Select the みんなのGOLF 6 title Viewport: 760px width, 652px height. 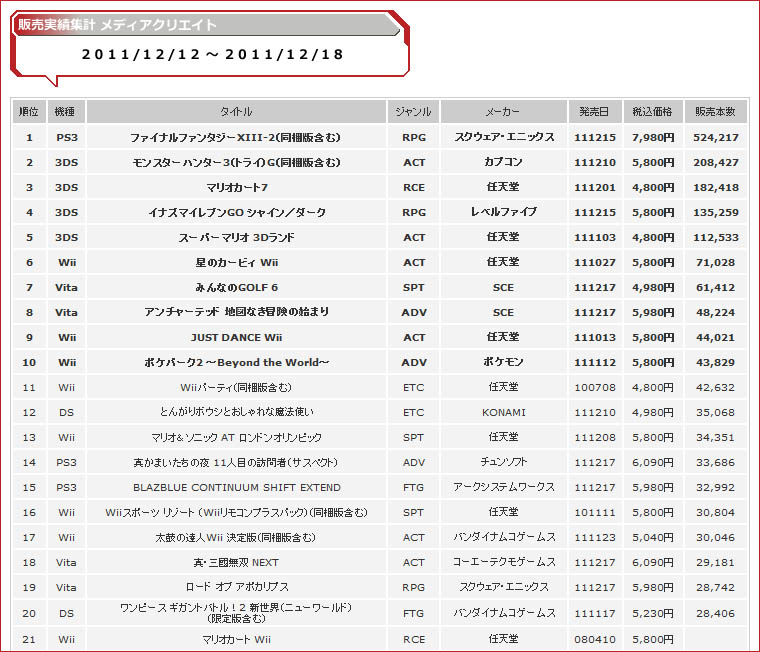click(x=237, y=287)
